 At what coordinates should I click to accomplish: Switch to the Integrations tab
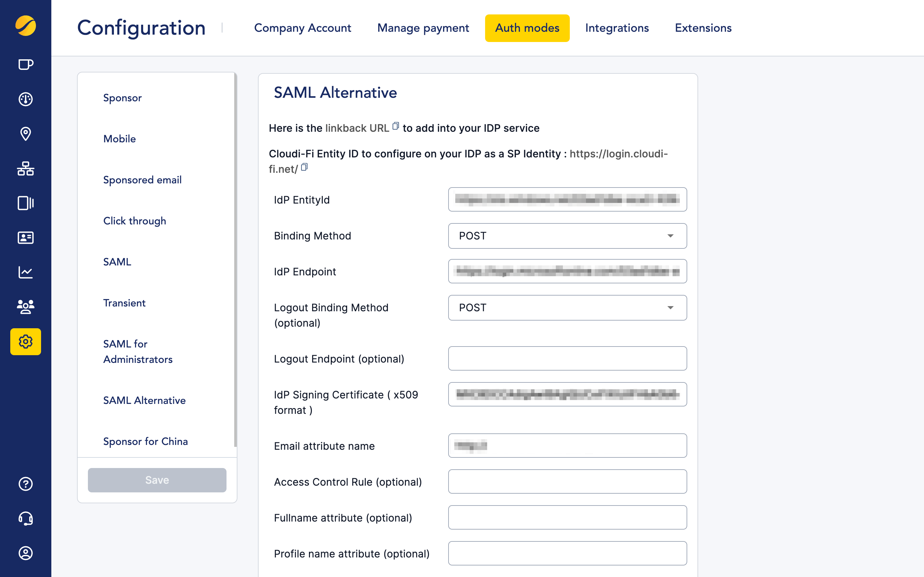coord(616,28)
